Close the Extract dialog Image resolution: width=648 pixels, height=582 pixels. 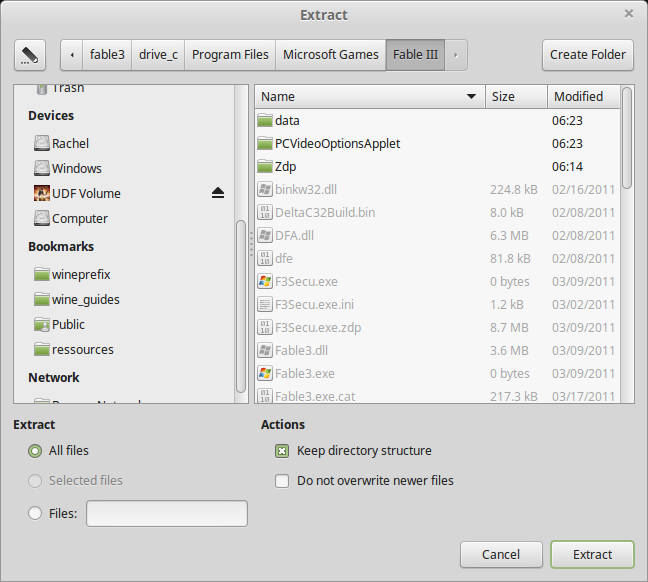629,14
